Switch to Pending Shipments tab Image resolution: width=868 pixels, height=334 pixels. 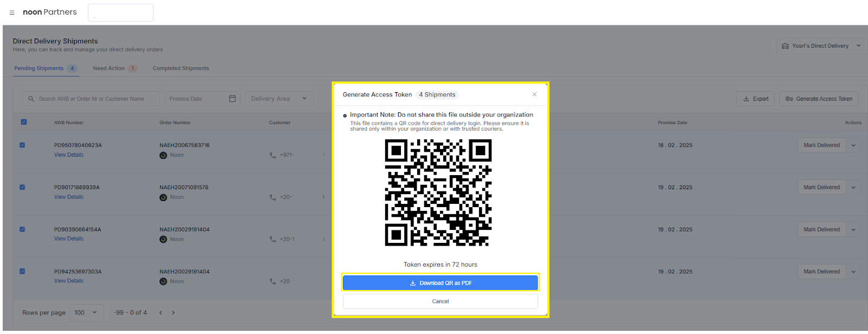46,68
